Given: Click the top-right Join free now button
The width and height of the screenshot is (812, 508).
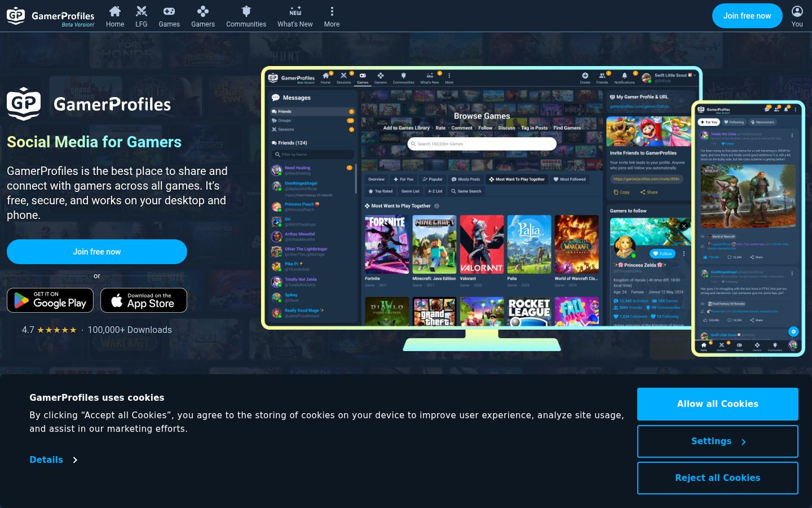Looking at the screenshot, I should (x=747, y=16).
